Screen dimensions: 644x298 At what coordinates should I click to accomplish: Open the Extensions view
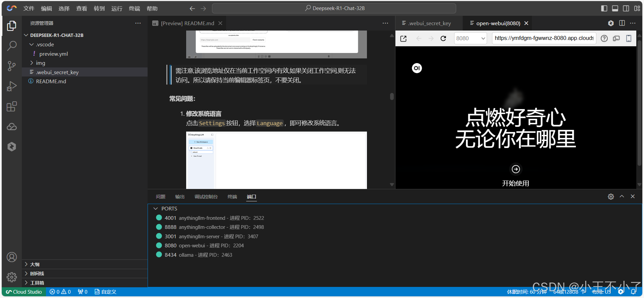pyautogui.click(x=12, y=106)
